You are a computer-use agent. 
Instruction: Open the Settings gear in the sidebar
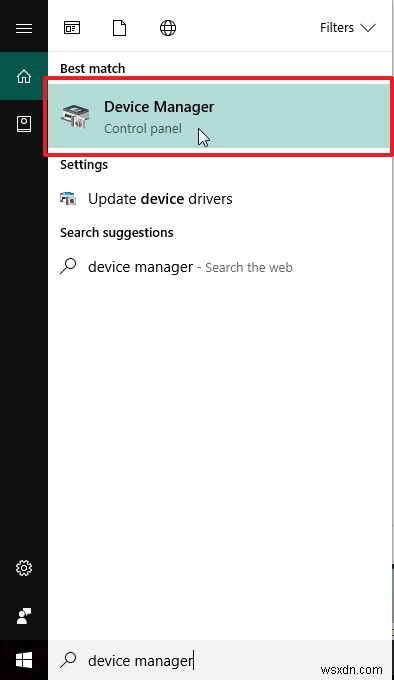[x=24, y=568]
